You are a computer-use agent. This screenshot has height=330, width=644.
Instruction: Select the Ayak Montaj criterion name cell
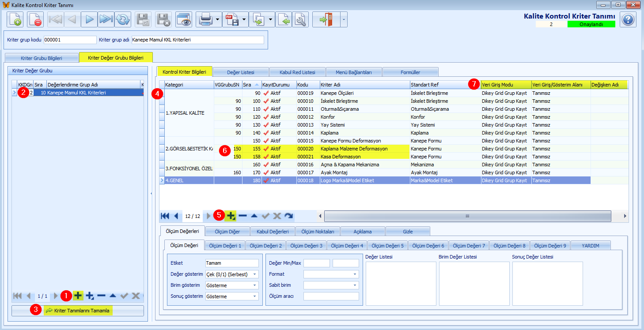point(364,172)
